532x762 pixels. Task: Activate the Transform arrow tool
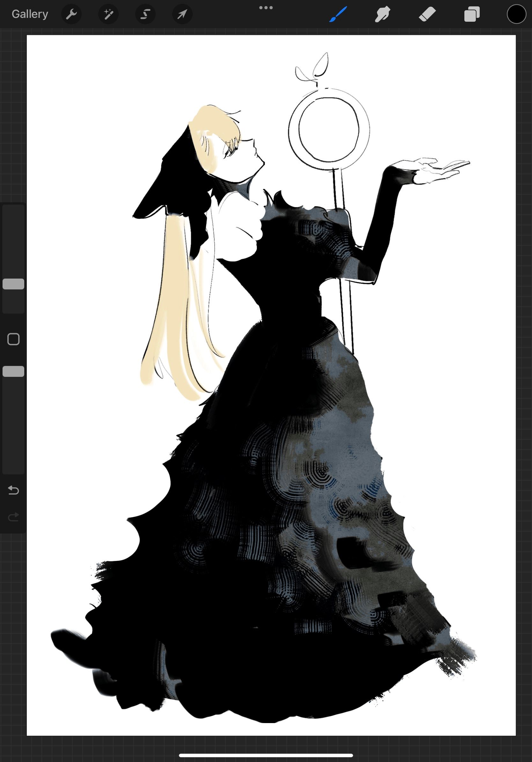tap(182, 14)
